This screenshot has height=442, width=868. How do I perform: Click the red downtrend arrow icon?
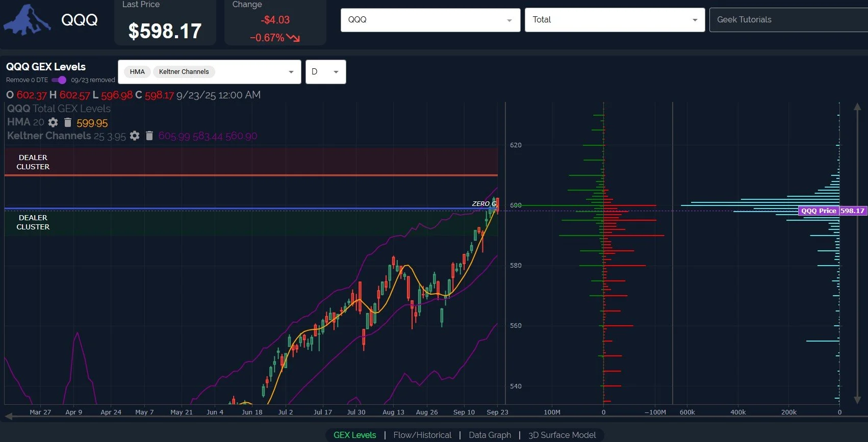(293, 38)
